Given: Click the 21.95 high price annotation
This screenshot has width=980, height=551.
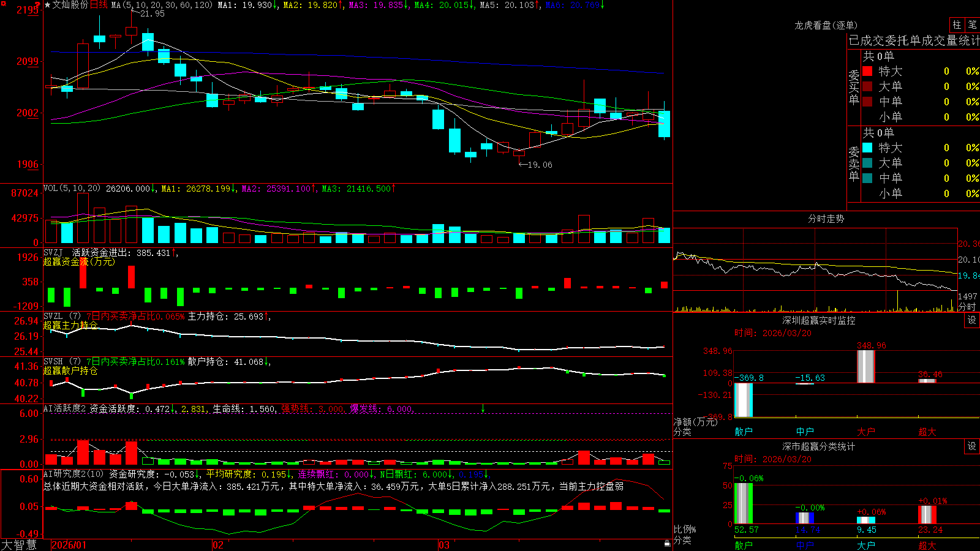Looking at the screenshot, I should [153, 13].
